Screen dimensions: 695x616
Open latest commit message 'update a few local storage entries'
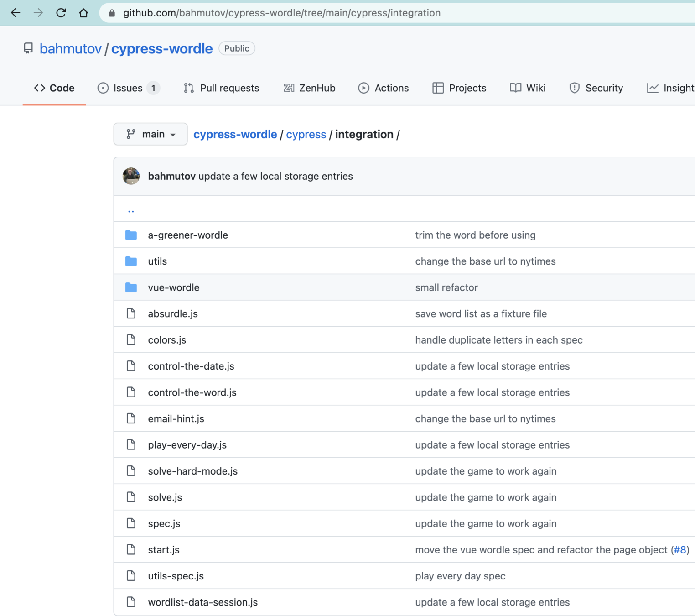(x=275, y=176)
